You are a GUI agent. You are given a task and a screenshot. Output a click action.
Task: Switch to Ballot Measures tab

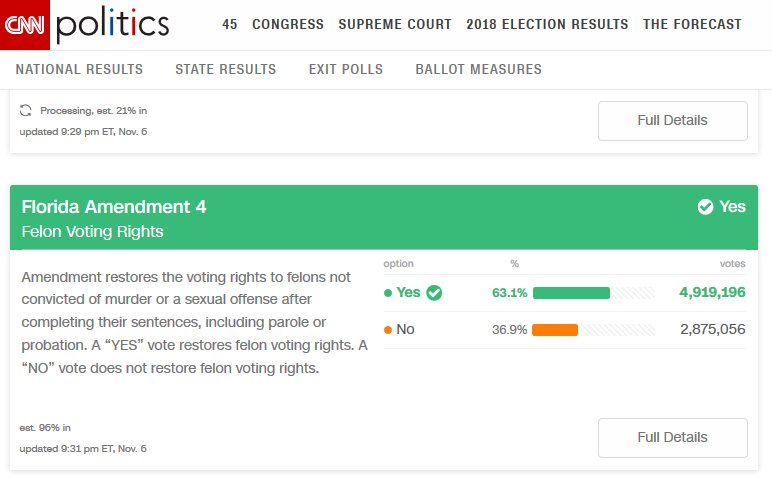coord(479,69)
